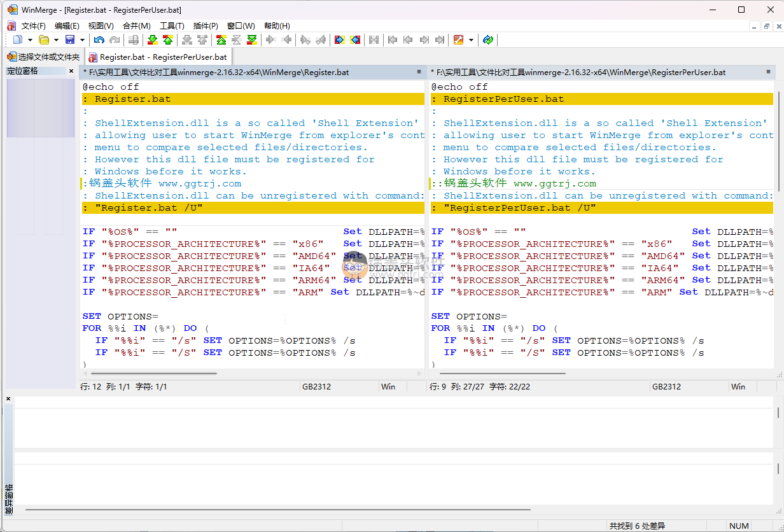Open the 文件(F) menu
The width and height of the screenshot is (784, 532).
(34, 26)
